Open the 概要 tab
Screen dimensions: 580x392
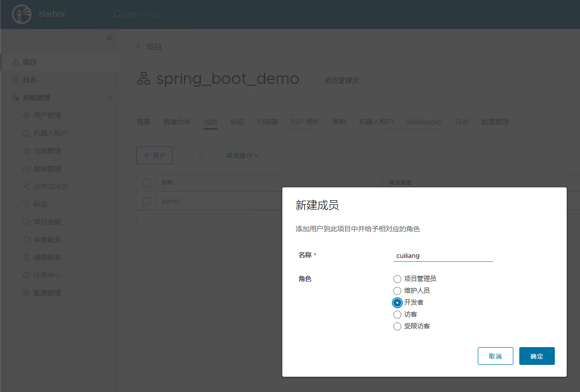pos(144,122)
